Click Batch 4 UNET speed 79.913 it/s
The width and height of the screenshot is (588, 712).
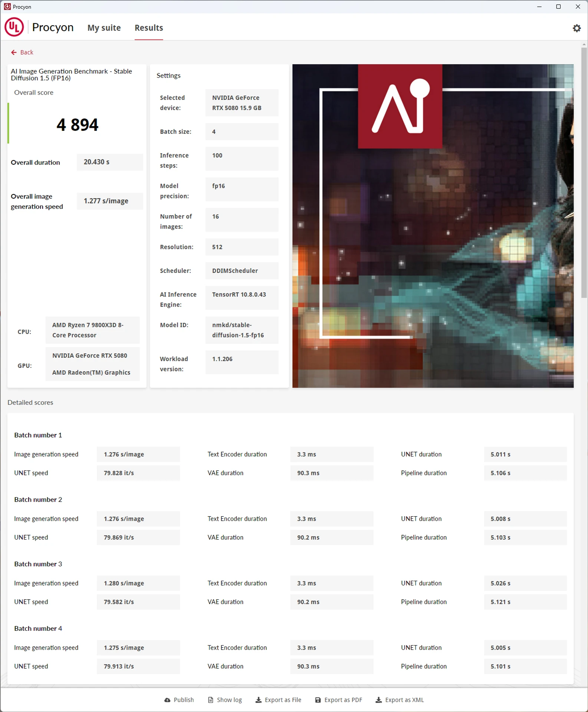[x=138, y=666]
